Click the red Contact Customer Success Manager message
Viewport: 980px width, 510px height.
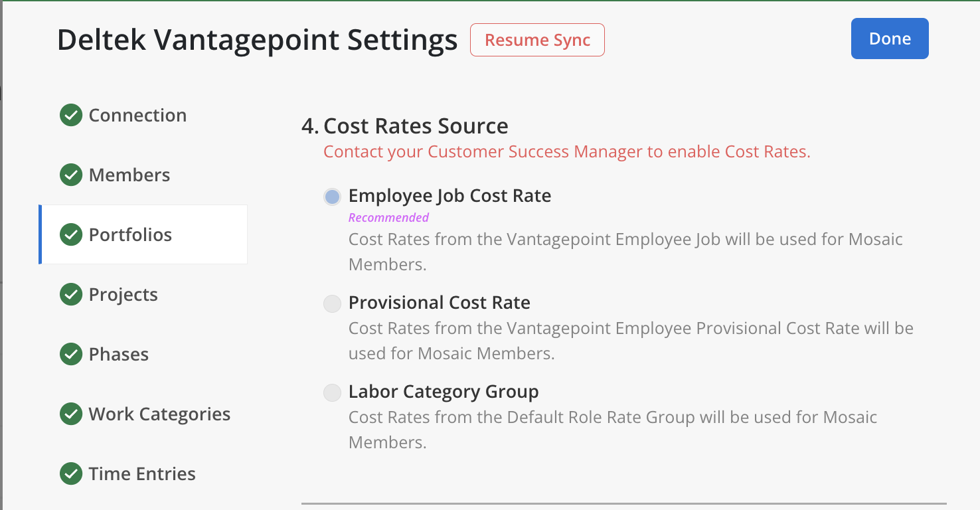click(566, 151)
